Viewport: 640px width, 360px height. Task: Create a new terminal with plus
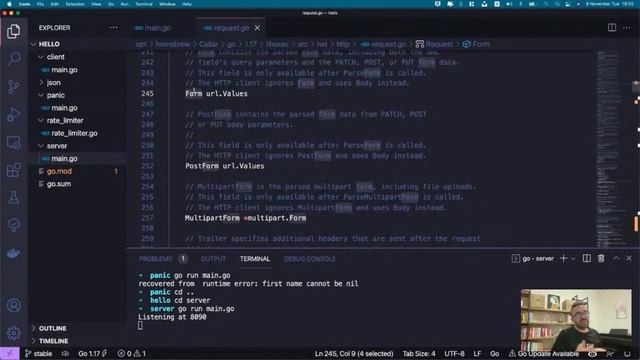563,258
